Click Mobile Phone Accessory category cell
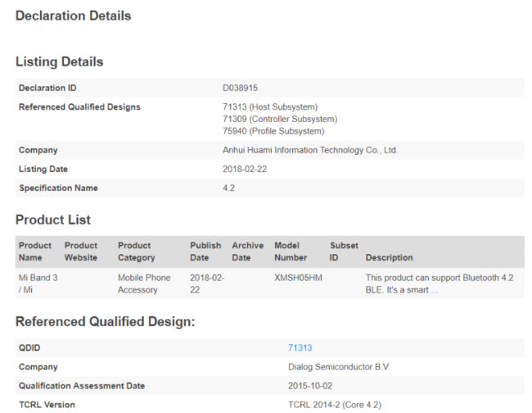 point(144,284)
